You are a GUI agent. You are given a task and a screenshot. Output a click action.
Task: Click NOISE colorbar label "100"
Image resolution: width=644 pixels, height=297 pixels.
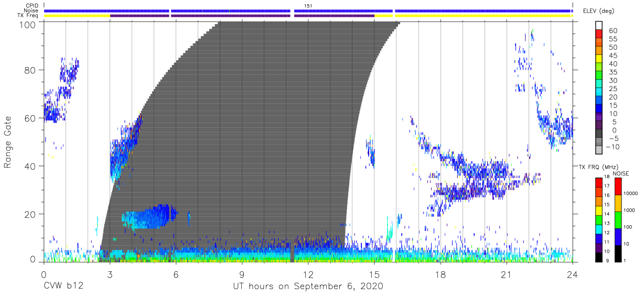[628, 227]
